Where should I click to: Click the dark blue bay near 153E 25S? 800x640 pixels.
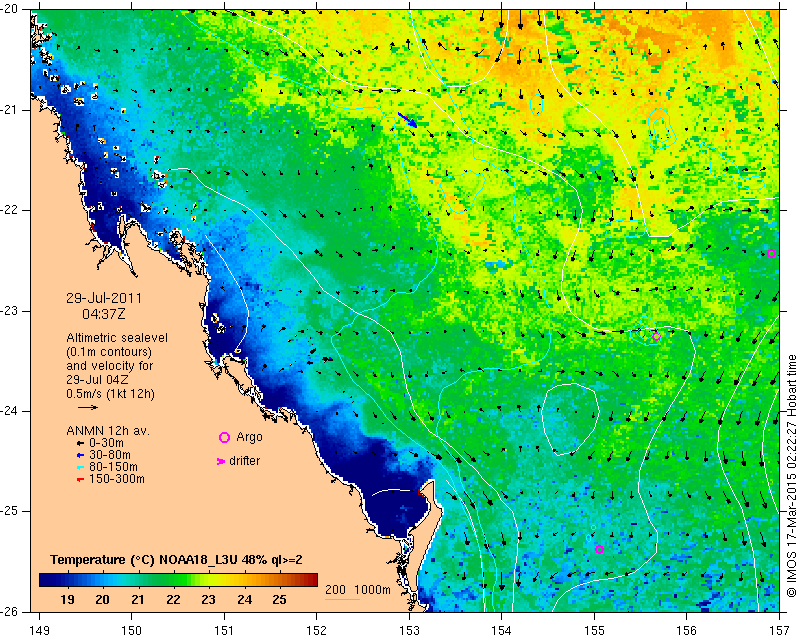point(395,513)
